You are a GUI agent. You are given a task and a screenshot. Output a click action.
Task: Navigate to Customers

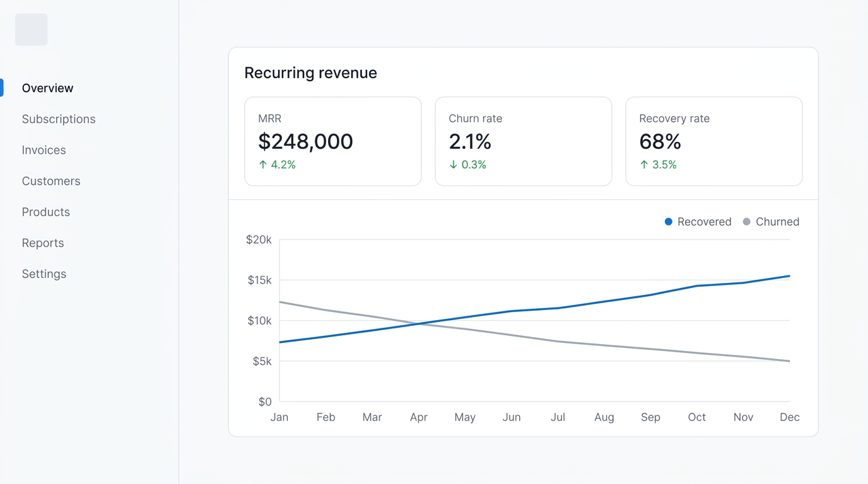(x=51, y=181)
